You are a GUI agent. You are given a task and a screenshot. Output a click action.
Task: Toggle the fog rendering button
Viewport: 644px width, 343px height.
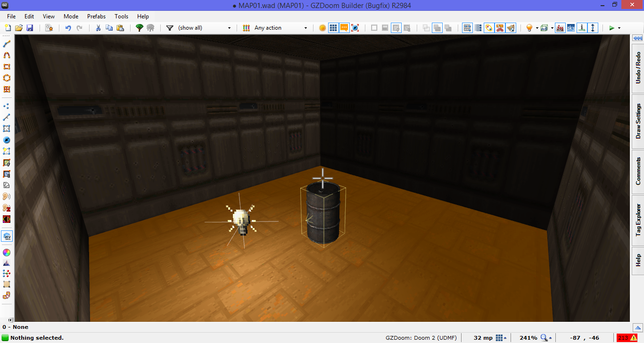(x=560, y=28)
